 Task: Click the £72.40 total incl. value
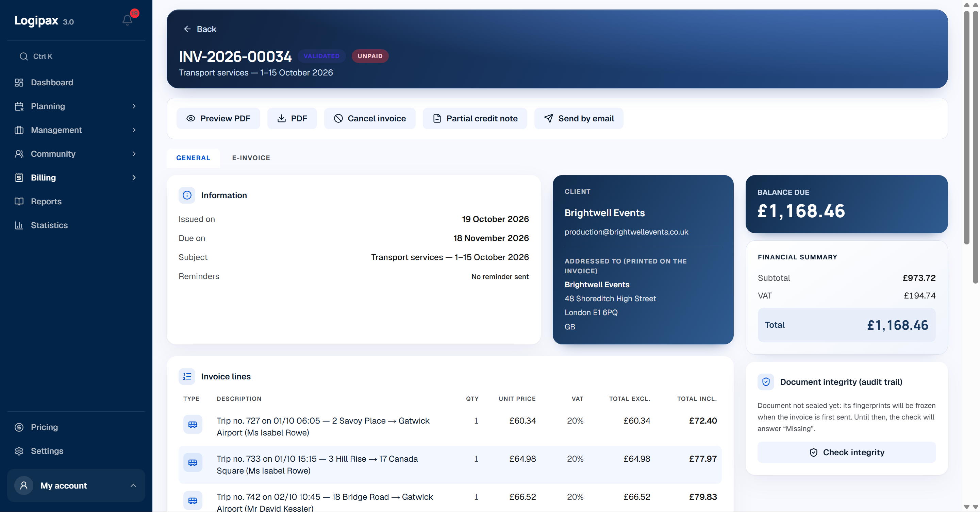(x=703, y=421)
